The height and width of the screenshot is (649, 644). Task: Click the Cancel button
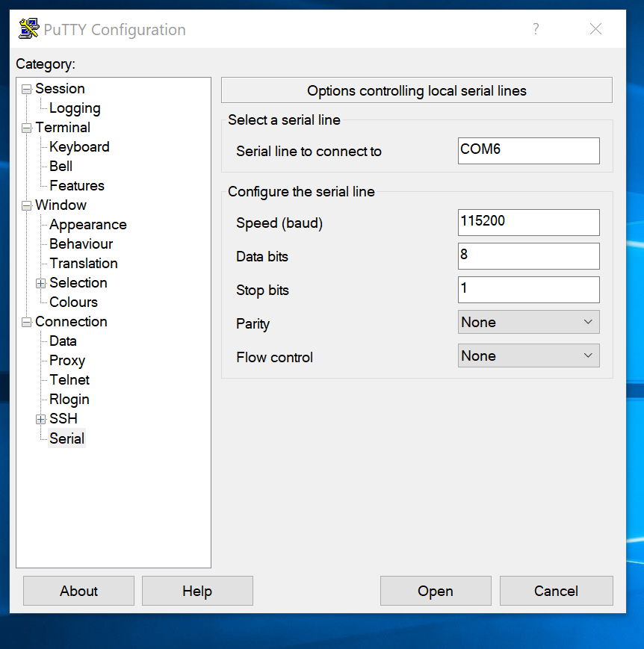point(556,591)
